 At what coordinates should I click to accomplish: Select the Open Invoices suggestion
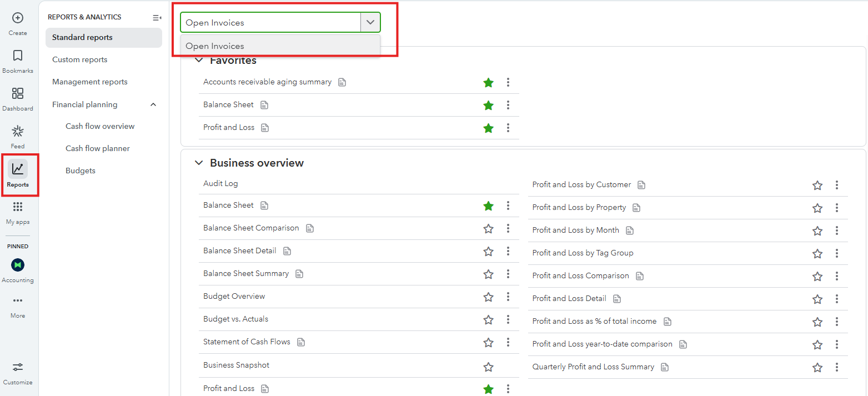pyautogui.click(x=215, y=46)
